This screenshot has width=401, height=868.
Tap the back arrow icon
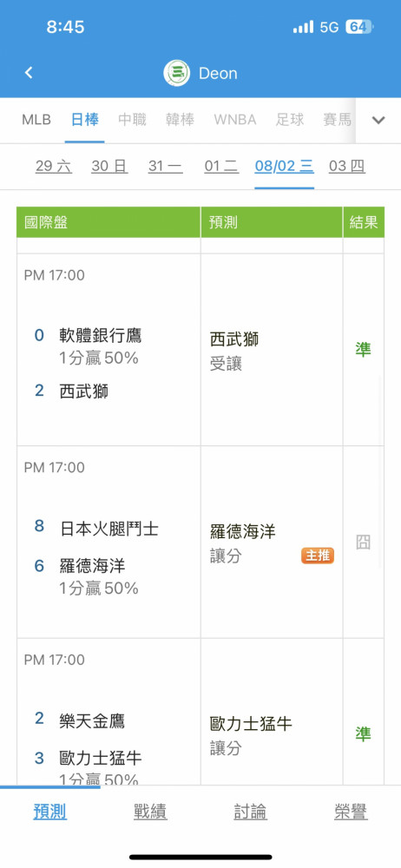pos(29,73)
